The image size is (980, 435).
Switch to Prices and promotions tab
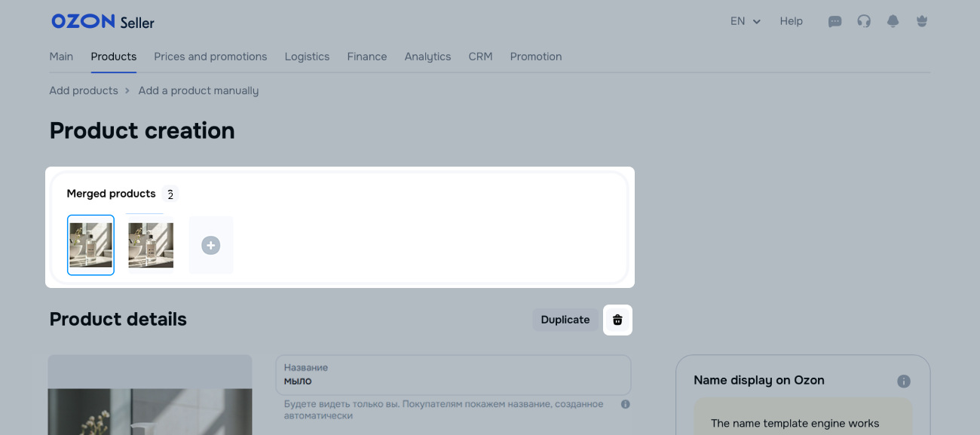210,57
